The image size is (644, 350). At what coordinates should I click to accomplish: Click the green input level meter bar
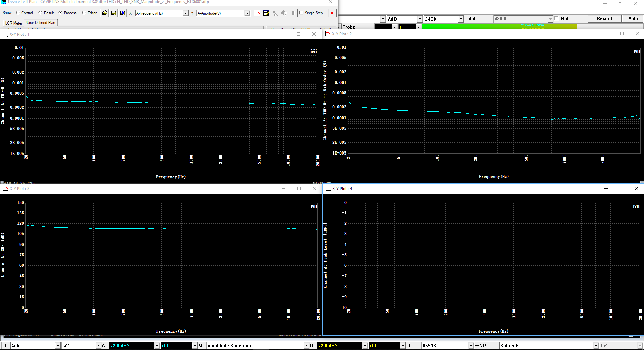[499, 26]
